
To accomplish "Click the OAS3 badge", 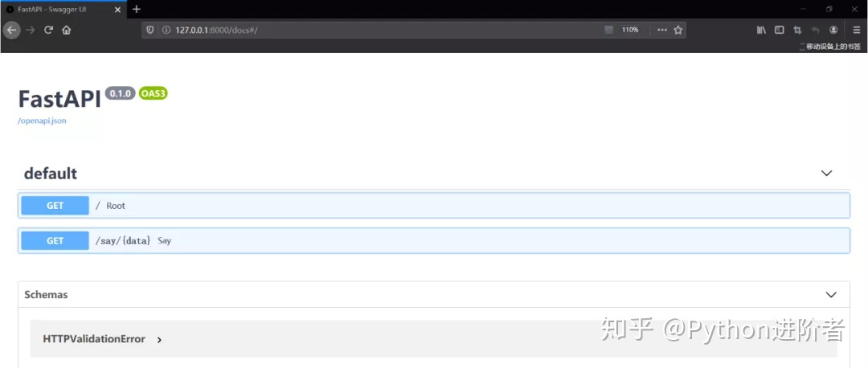I will coord(154,93).
